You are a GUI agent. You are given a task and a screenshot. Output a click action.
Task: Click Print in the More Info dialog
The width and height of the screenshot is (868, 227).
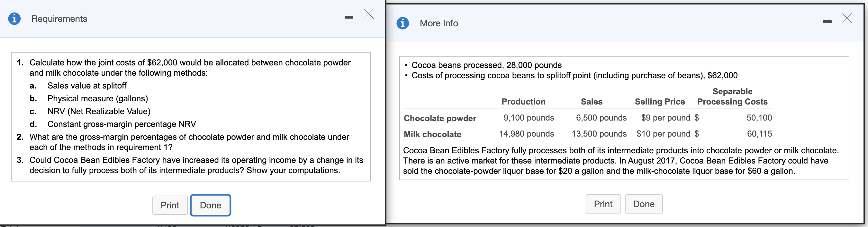point(603,204)
